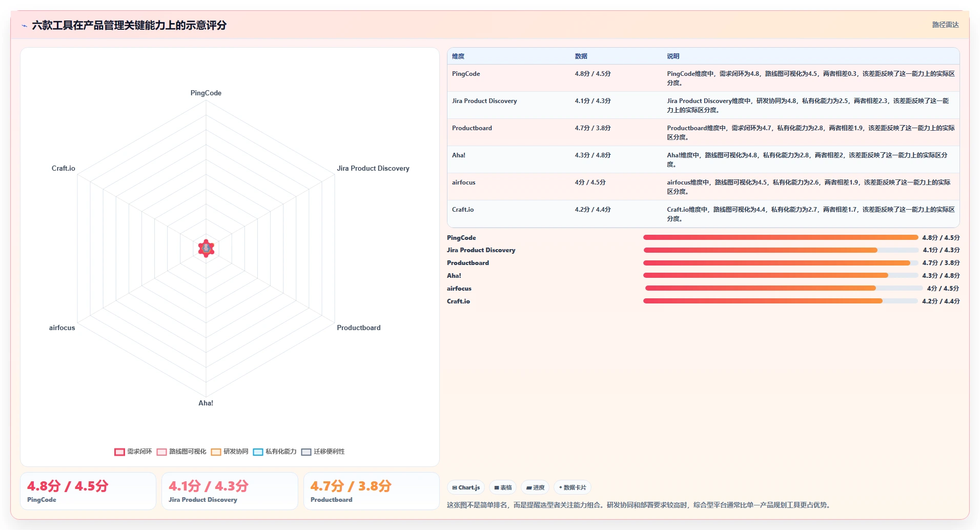
Task: Open the PingCode 4.8分 / 4.5分 data card
Action: point(88,491)
